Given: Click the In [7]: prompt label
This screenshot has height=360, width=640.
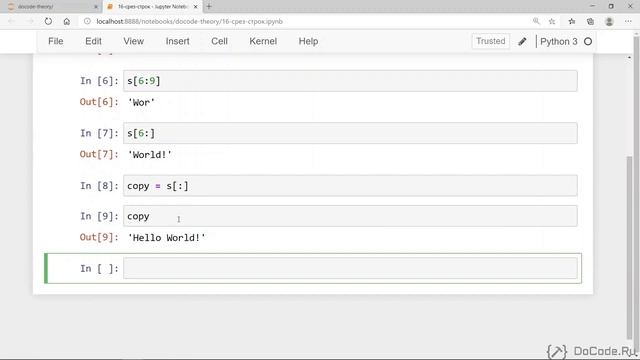Looking at the screenshot, I should click(99, 133).
